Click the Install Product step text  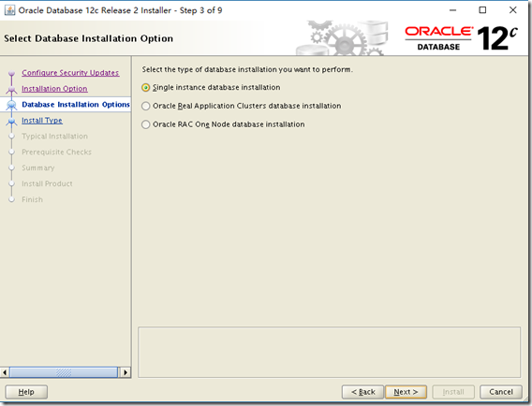coord(47,183)
